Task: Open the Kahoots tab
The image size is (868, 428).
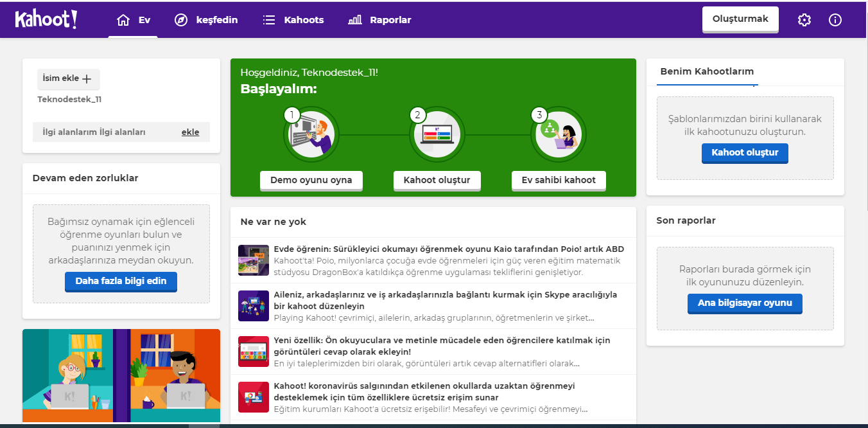Action: click(293, 20)
